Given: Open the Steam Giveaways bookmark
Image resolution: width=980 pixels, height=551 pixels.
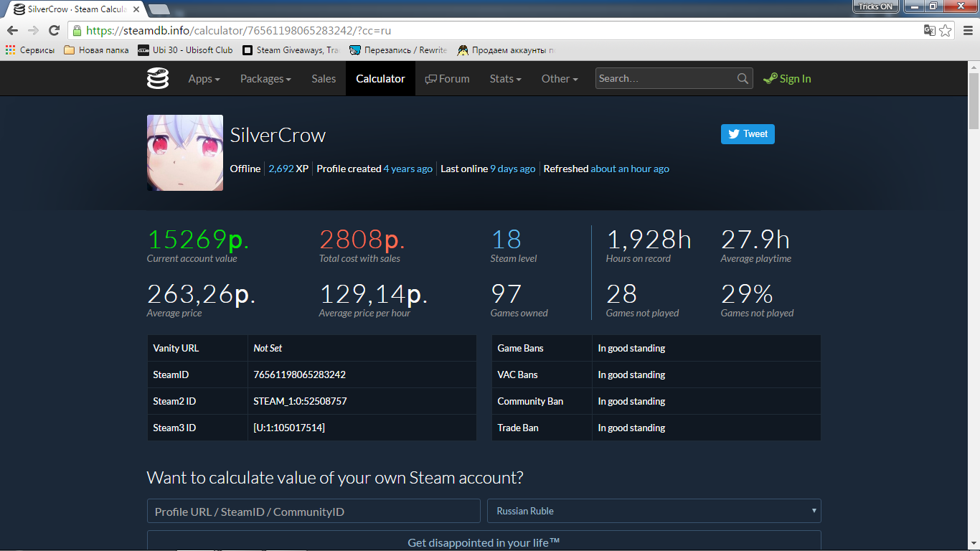Looking at the screenshot, I should (x=291, y=50).
